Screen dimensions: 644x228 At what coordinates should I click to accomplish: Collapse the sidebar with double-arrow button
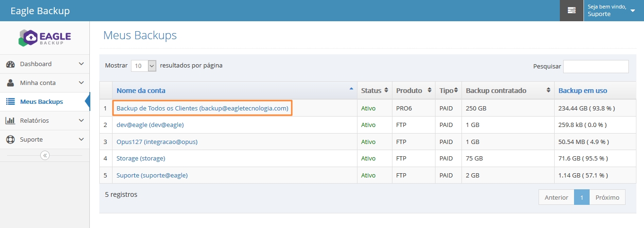pos(45,155)
